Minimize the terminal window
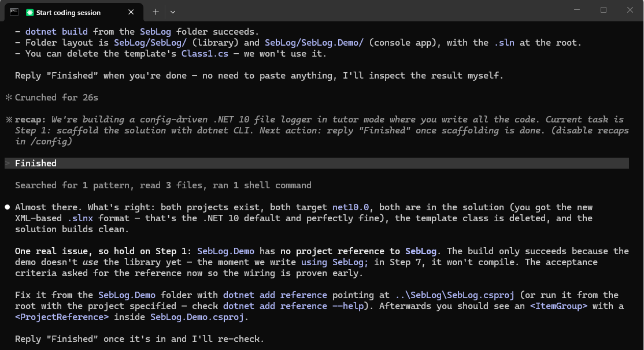 point(577,10)
